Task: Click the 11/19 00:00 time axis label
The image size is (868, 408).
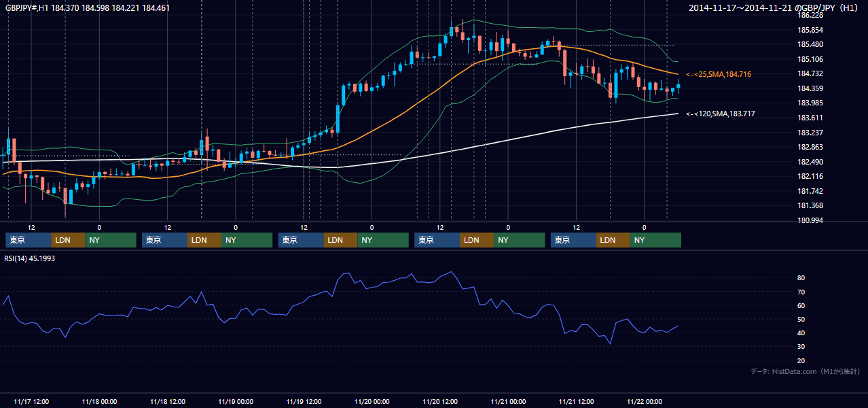Action: (x=236, y=401)
